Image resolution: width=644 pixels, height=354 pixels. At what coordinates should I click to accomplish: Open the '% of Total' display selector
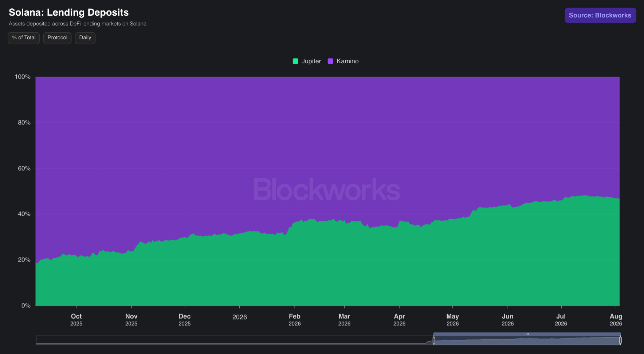tap(24, 38)
